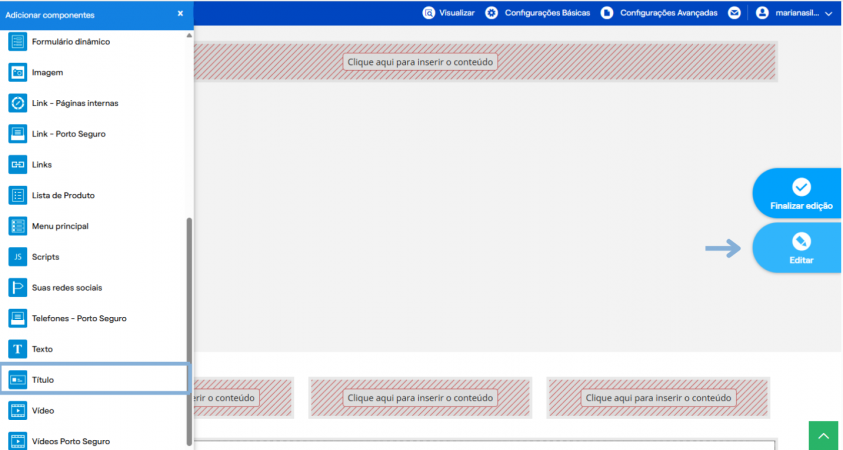Select the 'Texto' label
Image resolution: width=843 pixels, height=450 pixels.
[42, 349]
